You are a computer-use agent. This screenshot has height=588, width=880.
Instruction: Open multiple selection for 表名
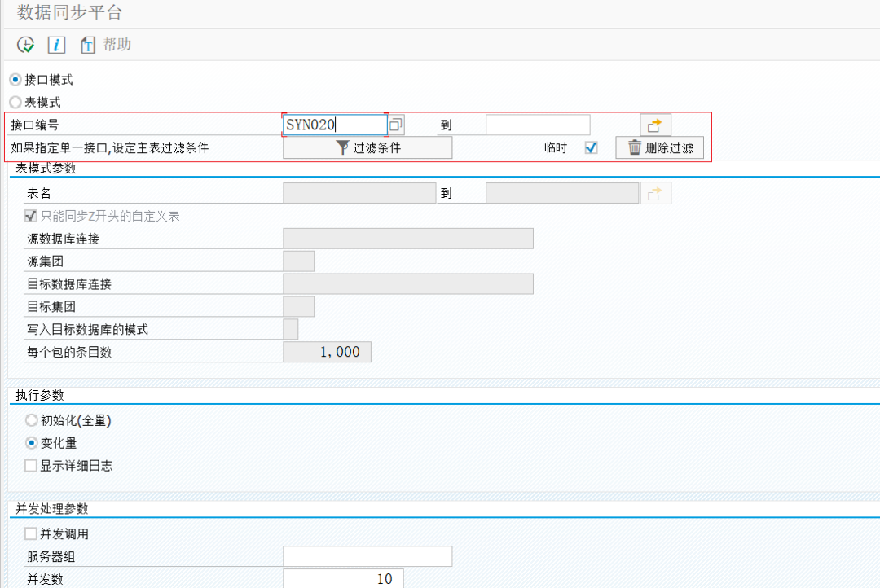pos(655,193)
